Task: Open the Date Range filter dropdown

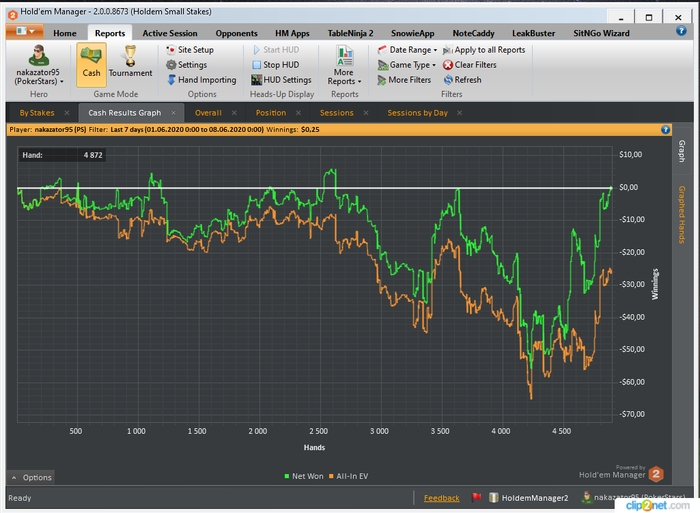Action: point(407,50)
